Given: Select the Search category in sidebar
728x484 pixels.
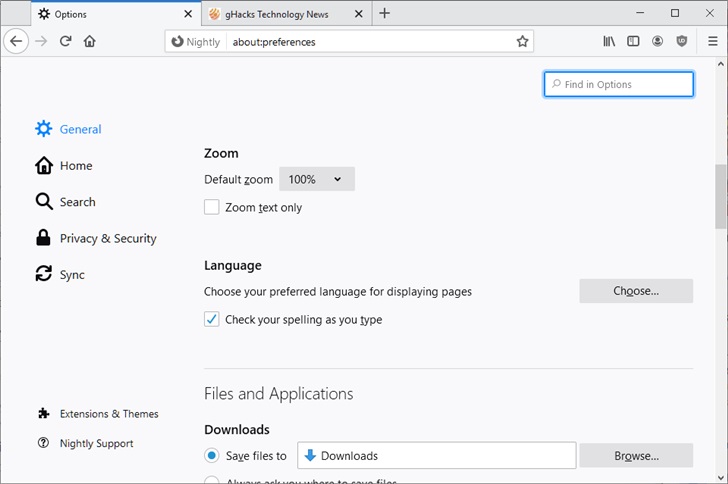Looking at the screenshot, I should [77, 202].
